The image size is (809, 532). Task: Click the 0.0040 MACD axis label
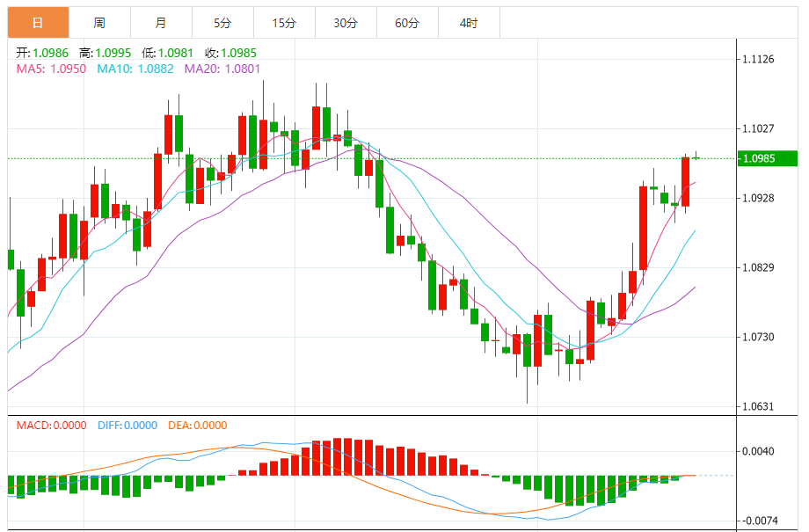(x=758, y=451)
